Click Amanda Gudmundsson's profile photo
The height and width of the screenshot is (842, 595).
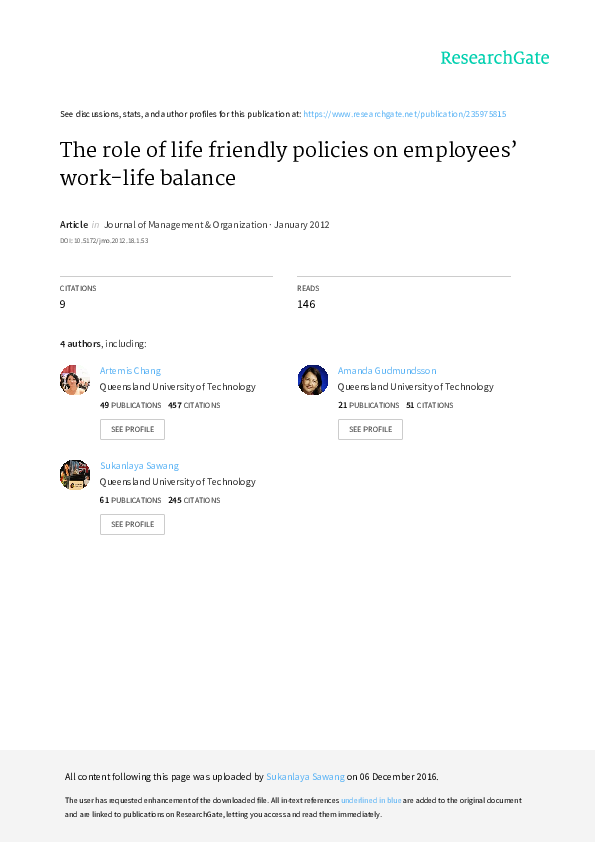coord(313,380)
